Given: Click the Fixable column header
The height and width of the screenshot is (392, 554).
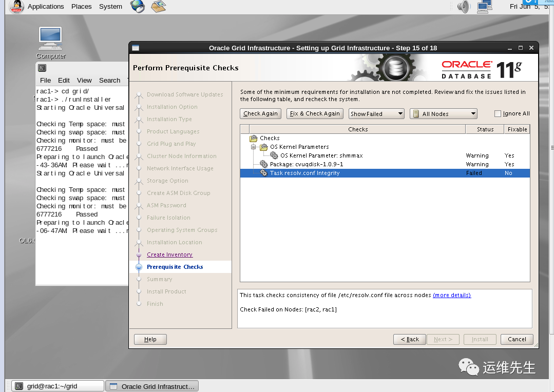Looking at the screenshot, I should [x=517, y=129].
